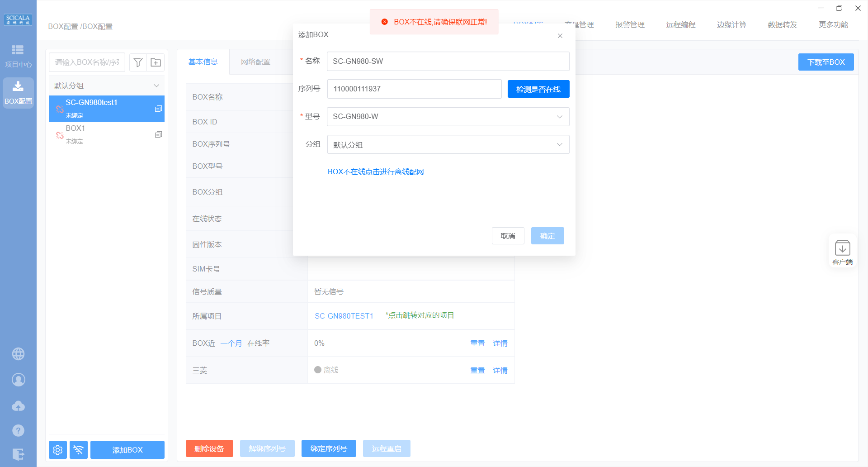Open the 分组 dropdown in dialog

[448, 145]
